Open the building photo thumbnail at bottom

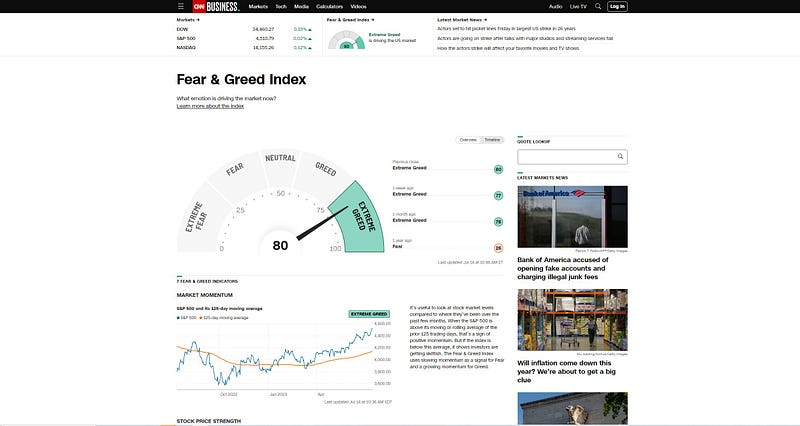[572, 408]
